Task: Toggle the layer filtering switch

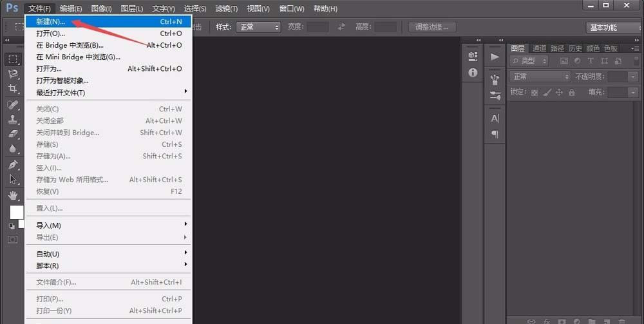Action: (636, 61)
